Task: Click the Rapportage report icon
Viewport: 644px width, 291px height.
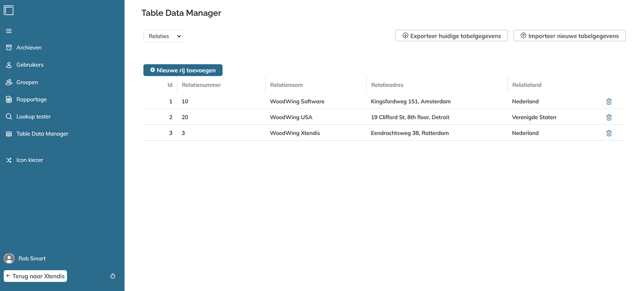Action: [9, 99]
